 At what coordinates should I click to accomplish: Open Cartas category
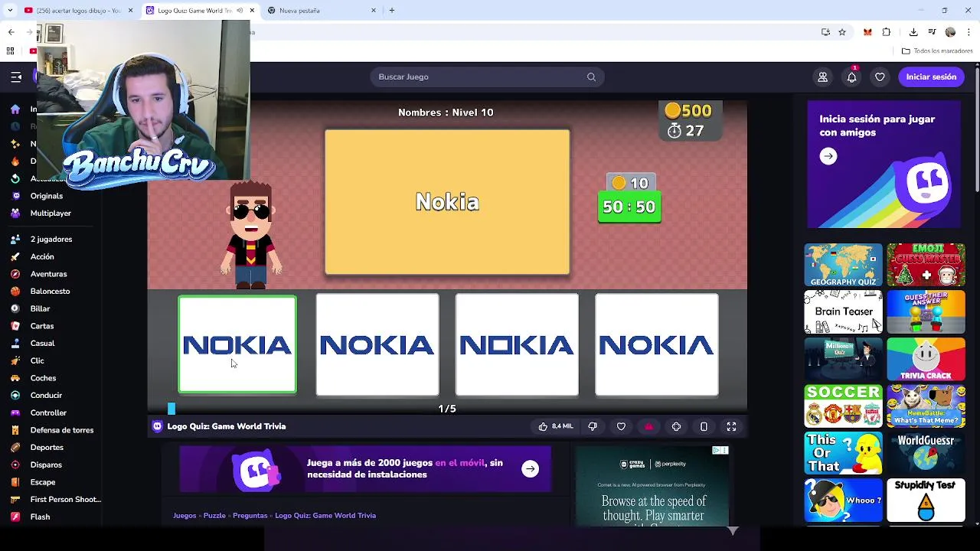click(x=42, y=326)
